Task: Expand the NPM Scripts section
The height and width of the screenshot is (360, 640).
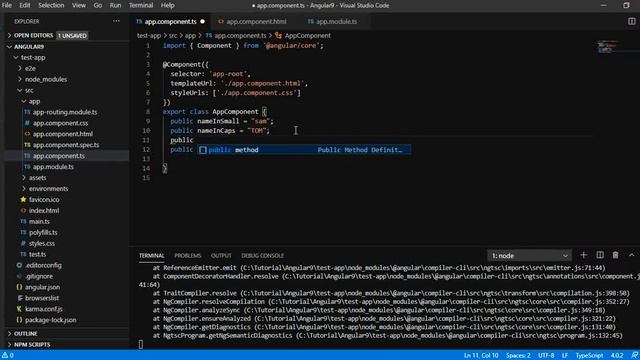Action: pyautogui.click(x=32, y=344)
